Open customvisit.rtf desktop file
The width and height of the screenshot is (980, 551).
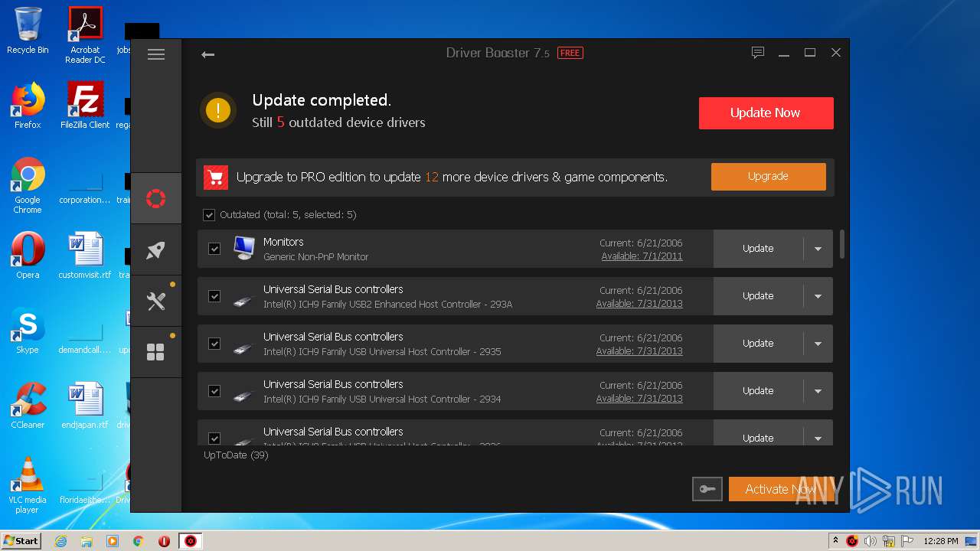[85, 256]
